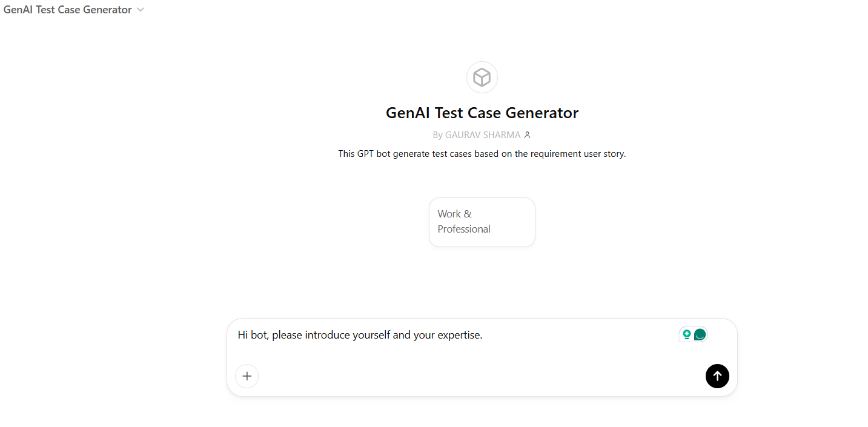
Task: Toggle Grammarly suggestions using the lightbulb icon
Action: pyautogui.click(x=685, y=334)
